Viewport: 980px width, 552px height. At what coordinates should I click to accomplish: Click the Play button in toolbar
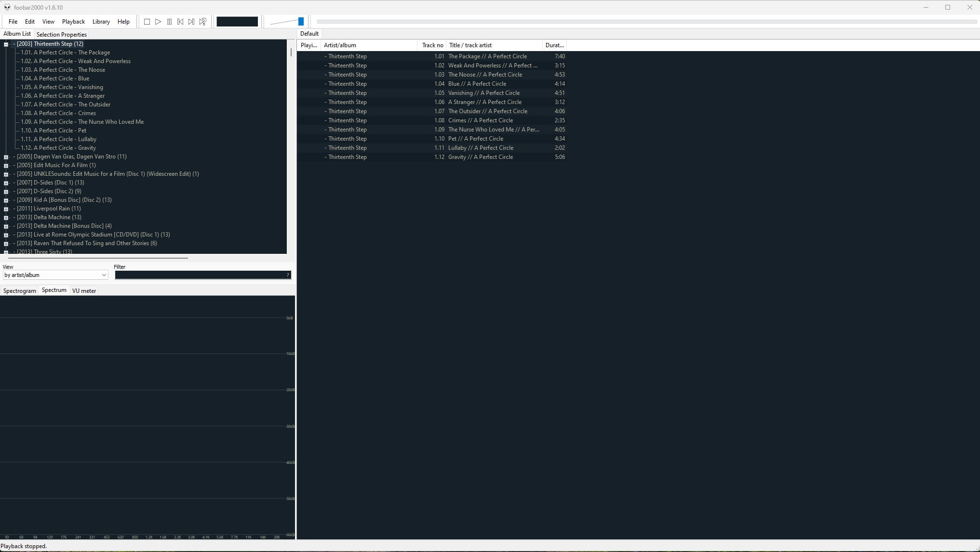(x=158, y=22)
